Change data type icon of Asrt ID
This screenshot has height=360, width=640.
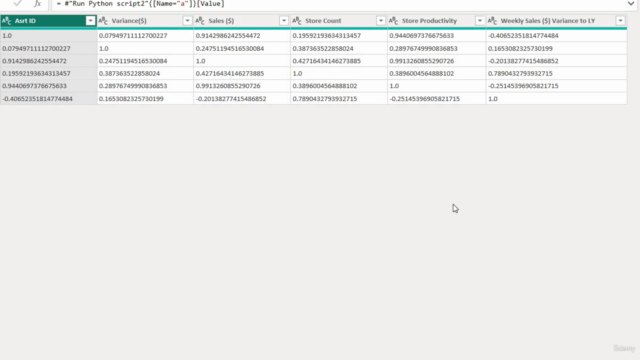point(7,21)
